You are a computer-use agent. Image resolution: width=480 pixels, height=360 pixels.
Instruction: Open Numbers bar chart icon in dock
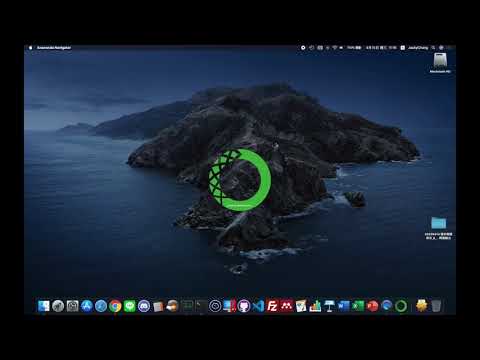point(315,306)
